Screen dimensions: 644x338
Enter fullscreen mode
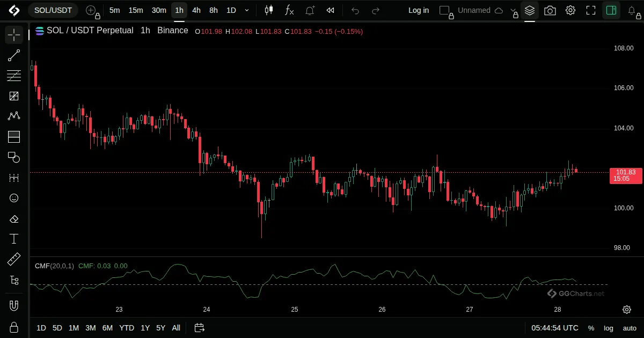pyautogui.click(x=591, y=10)
